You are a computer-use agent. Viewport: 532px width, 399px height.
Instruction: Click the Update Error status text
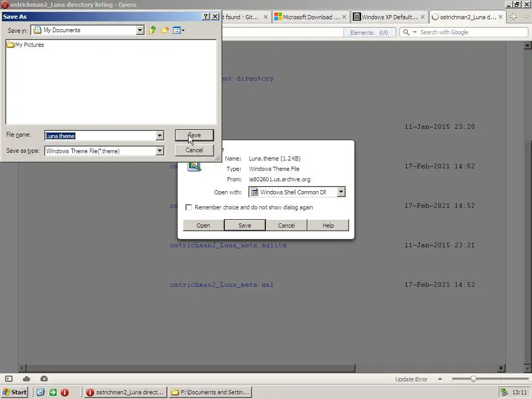click(411, 379)
